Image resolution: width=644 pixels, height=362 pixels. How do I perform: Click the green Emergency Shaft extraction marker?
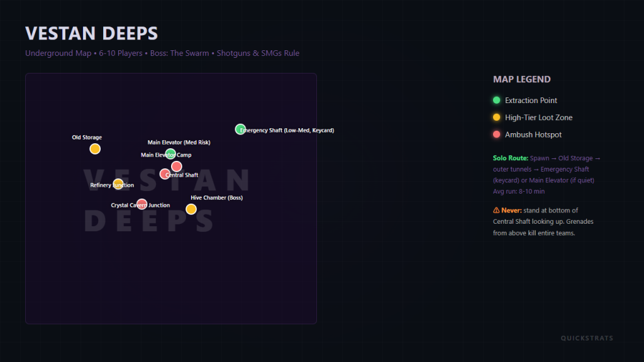click(240, 129)
